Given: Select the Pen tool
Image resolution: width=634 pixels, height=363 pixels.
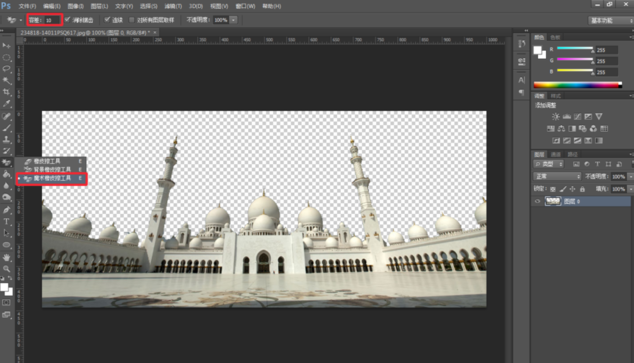Looking at the screenshot, I should click(x=6, y=210).
